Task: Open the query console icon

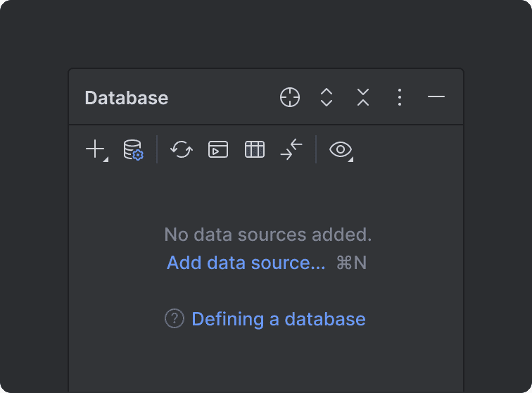Action: [218, 149]
